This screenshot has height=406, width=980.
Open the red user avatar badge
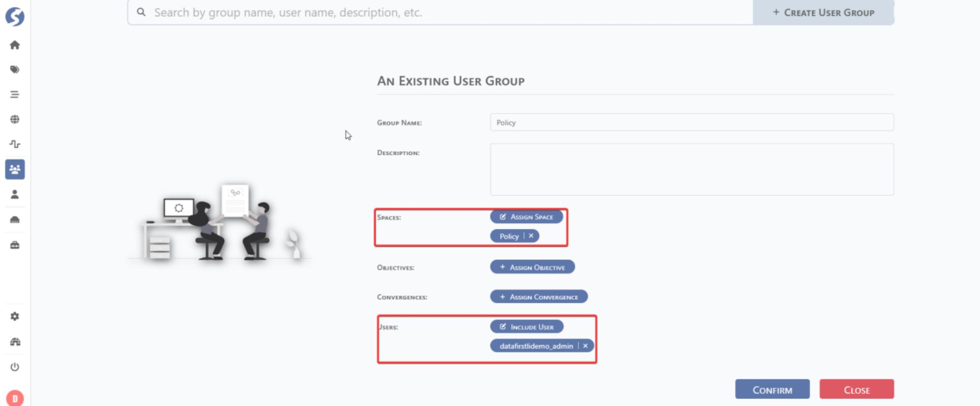point(15,398)
